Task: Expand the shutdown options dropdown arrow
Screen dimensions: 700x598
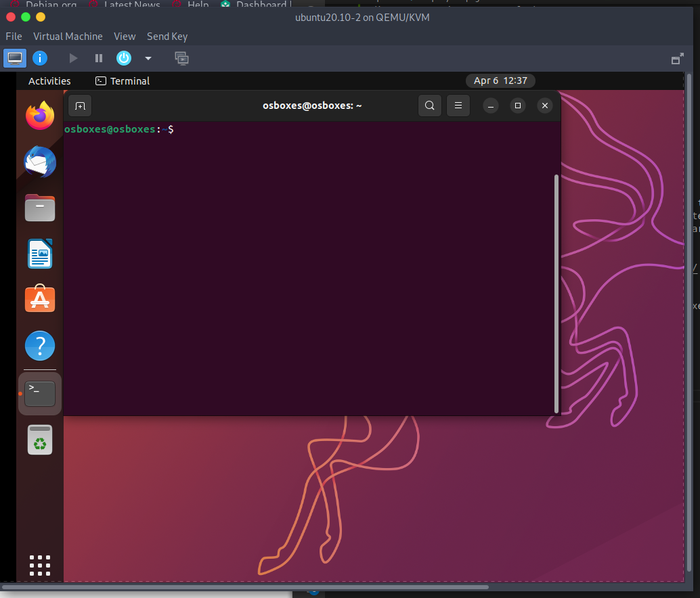Action: tap(148, 58)
